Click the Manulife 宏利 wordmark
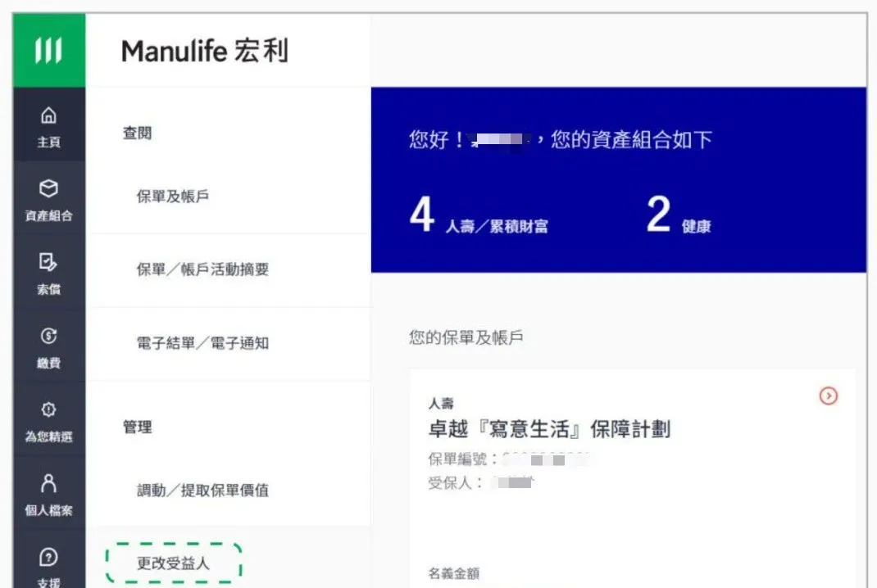877x588 pixels. click(205, 51)
